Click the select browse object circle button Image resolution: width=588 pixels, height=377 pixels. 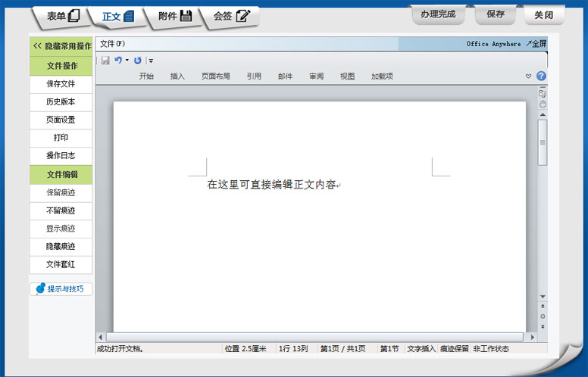click(543, 316)
